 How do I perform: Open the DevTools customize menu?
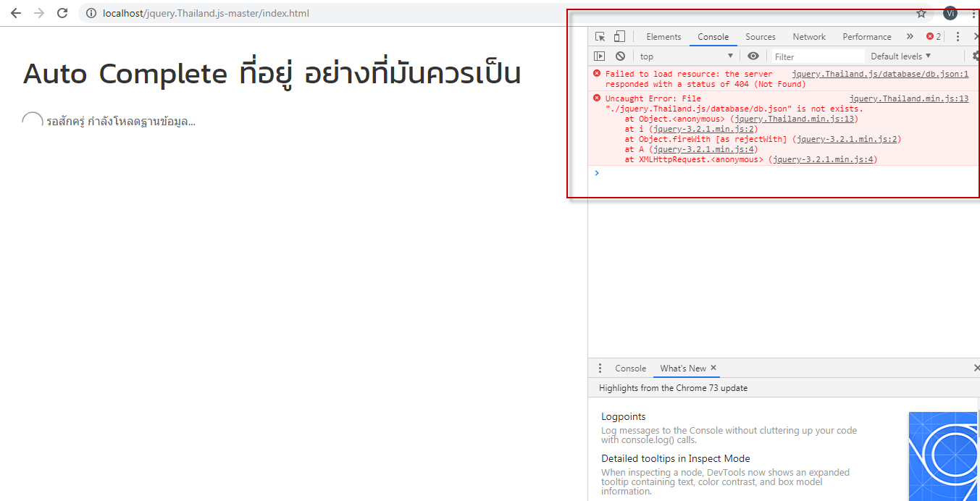pyautogui.click(x=958, y=36)
